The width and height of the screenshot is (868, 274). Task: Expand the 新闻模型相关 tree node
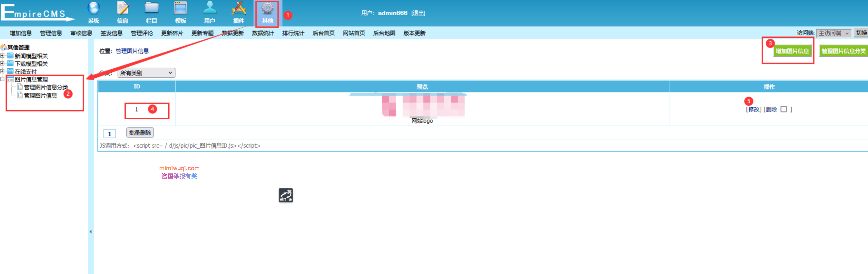tap(2, 56)
